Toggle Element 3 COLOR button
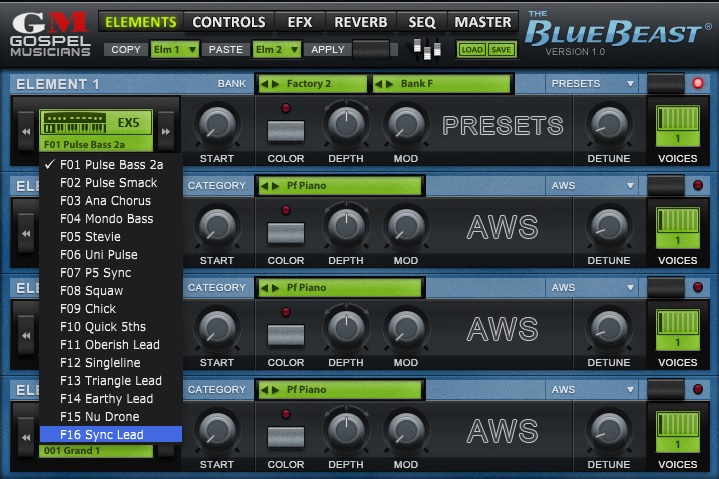Image resolution: width=719 pixels, height=479 pixels. [286, 335]
